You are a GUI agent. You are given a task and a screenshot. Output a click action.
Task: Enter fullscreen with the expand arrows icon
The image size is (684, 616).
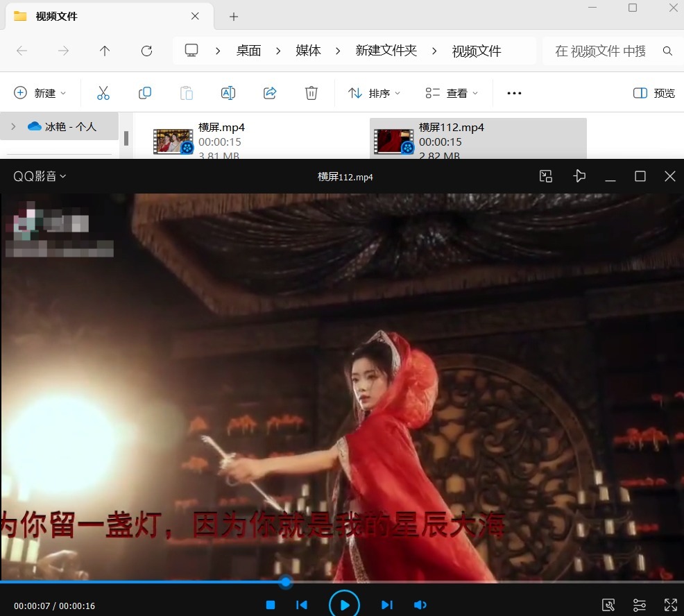point(671,605)
